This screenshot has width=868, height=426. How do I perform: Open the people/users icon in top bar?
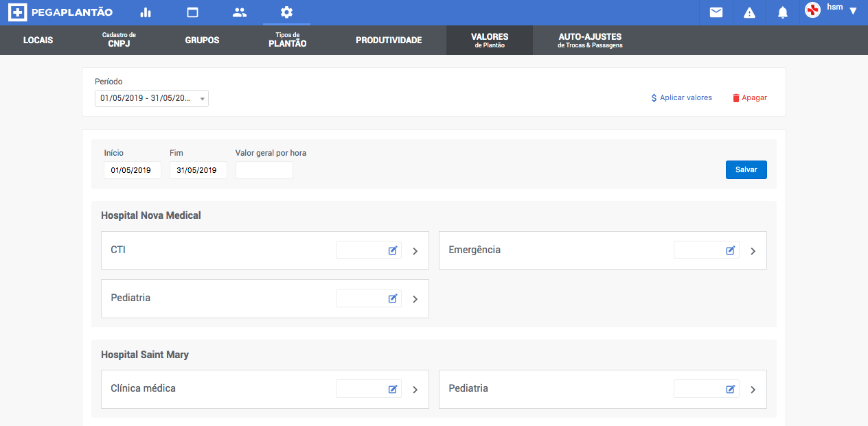pos(239,12)
